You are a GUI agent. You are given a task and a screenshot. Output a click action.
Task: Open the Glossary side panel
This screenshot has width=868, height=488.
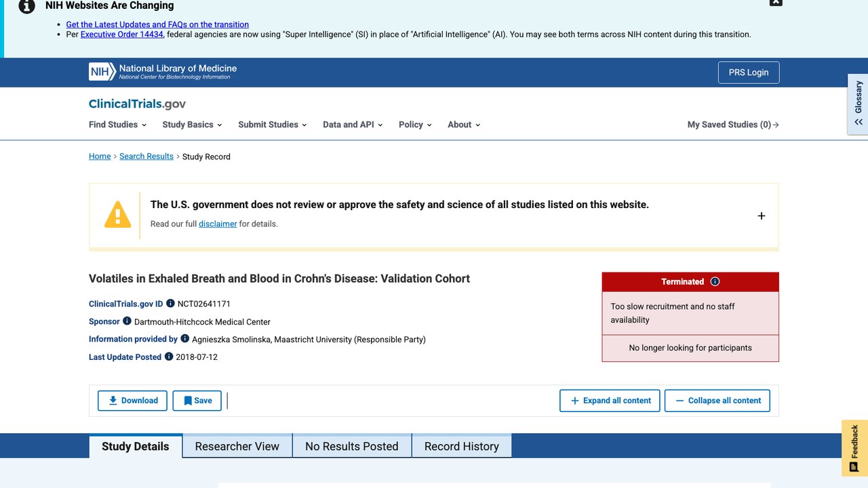(858, 105)
